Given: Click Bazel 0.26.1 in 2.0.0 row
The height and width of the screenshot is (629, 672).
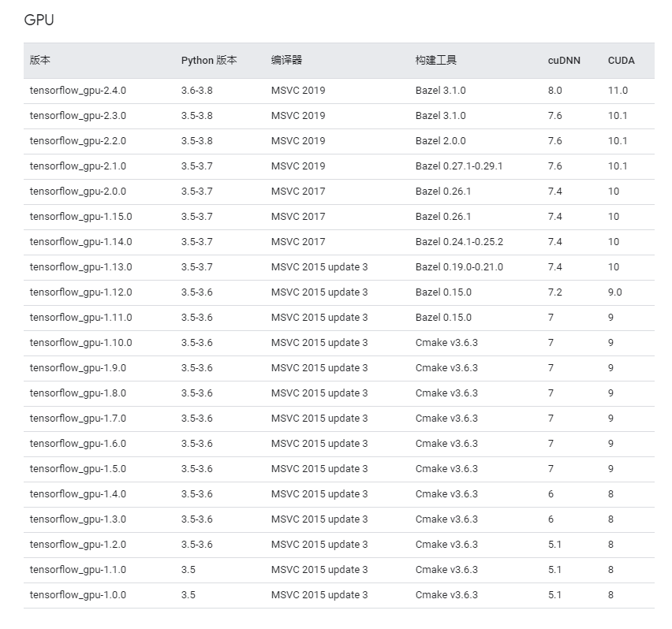Looking at the screenshot, I should click(x=443, y=192).
